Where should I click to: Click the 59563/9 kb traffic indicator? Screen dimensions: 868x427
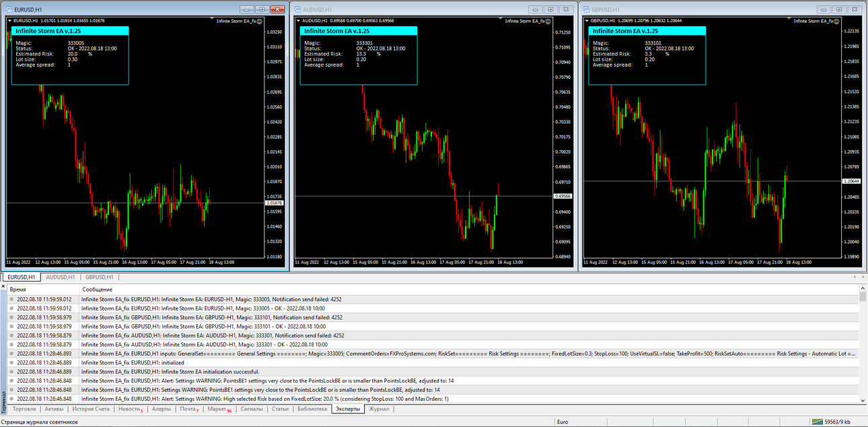[838, 422]
